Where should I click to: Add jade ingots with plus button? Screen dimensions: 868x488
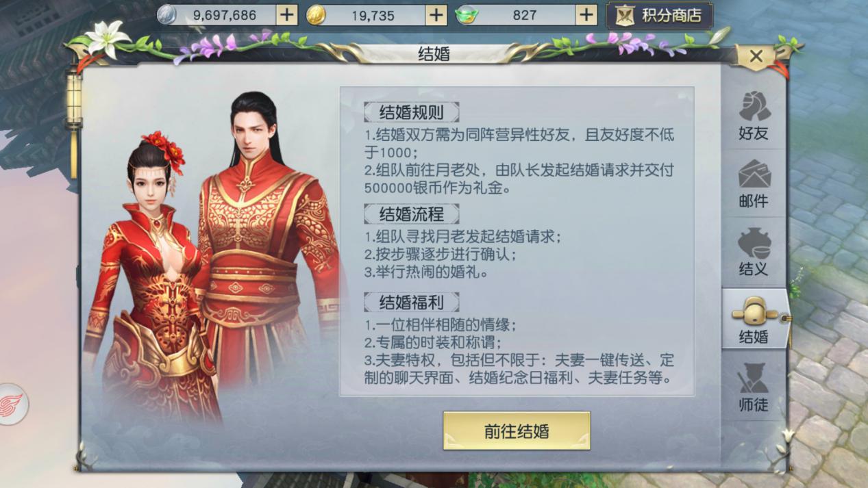[x=586, y=14]
